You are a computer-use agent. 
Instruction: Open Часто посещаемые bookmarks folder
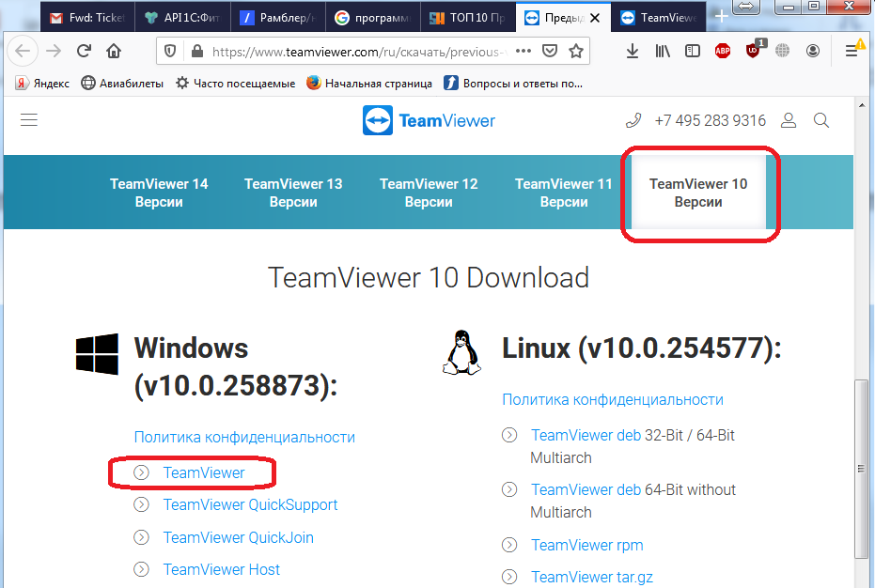click(236, 83)
